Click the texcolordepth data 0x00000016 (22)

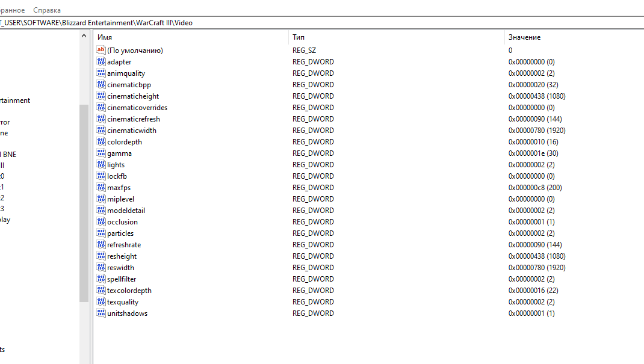click(x=533, y=290)
